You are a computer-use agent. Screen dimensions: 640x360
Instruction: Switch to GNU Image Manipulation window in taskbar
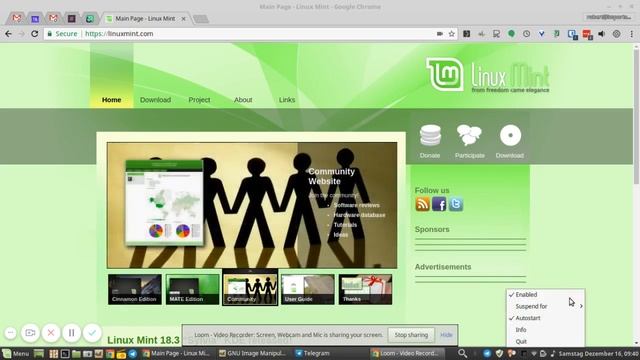point(253,353)
